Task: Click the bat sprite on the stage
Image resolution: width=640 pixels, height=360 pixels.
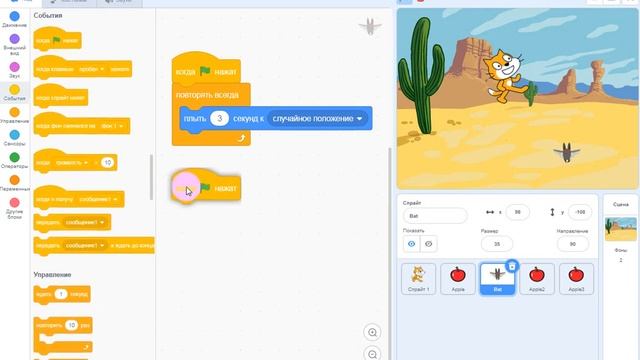Action: (567, 152)
